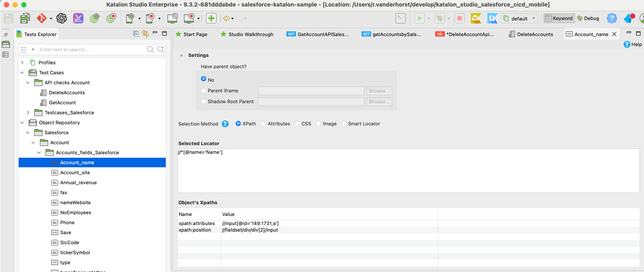Choose Image selection method
This screenshot has width=644, height=272.
click(x=318, y=123)
